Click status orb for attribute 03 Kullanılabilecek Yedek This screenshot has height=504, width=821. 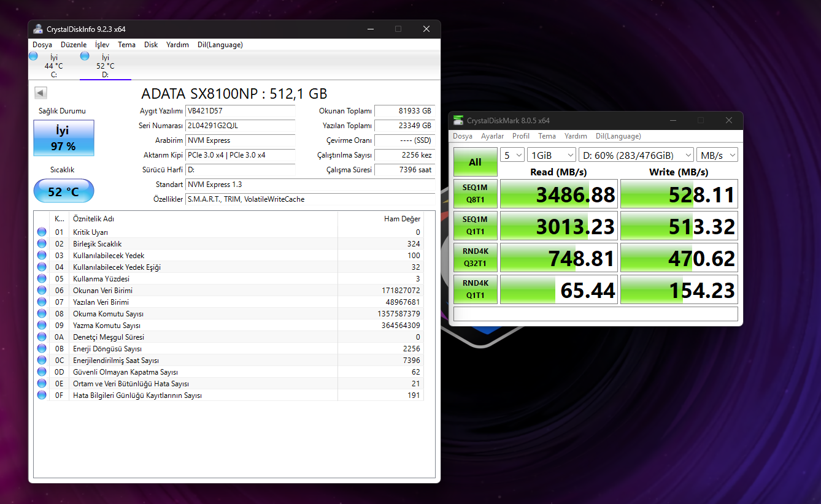[42, 256]
